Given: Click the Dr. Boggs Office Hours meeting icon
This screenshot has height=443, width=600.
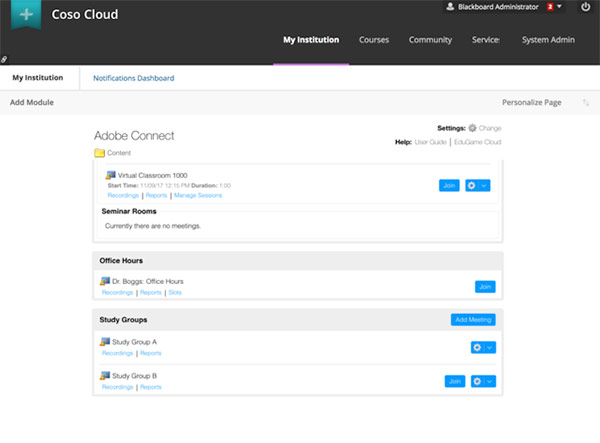Looking at the screenshot, I should pos(105,281).
